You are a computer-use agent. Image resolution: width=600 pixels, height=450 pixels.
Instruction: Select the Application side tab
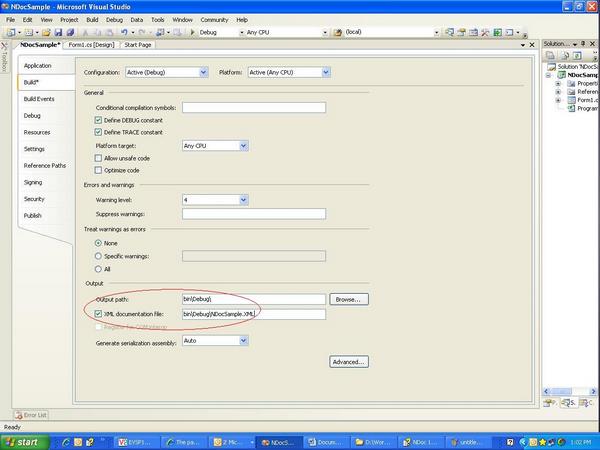coord(38,66)
